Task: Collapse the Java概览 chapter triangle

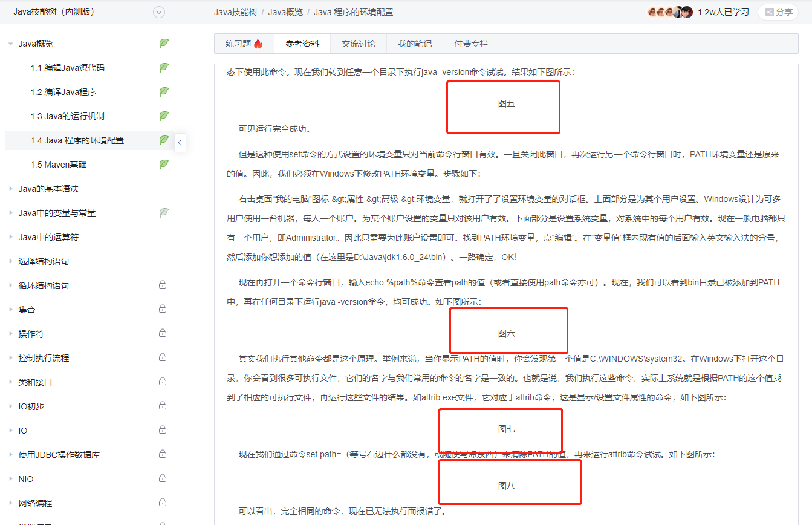Action: tap(10, 44)
